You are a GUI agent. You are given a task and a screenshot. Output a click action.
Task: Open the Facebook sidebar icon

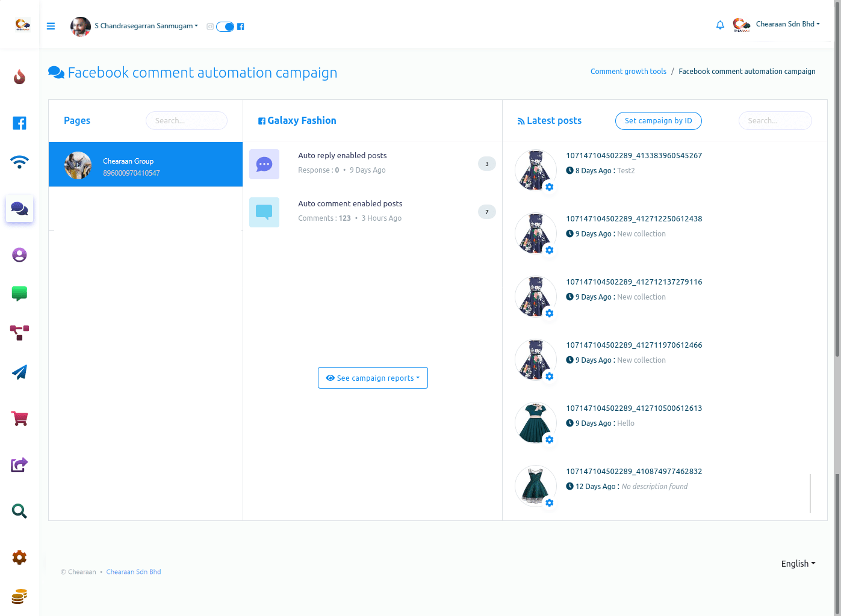[19, 123]
